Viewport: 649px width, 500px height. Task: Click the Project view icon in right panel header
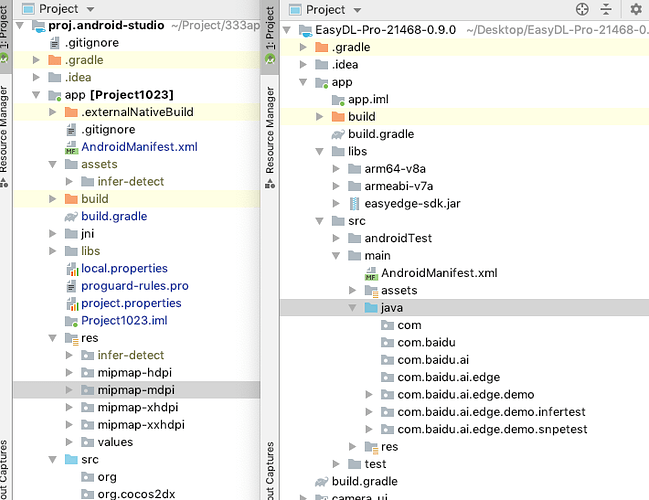[x=295, y=10]
